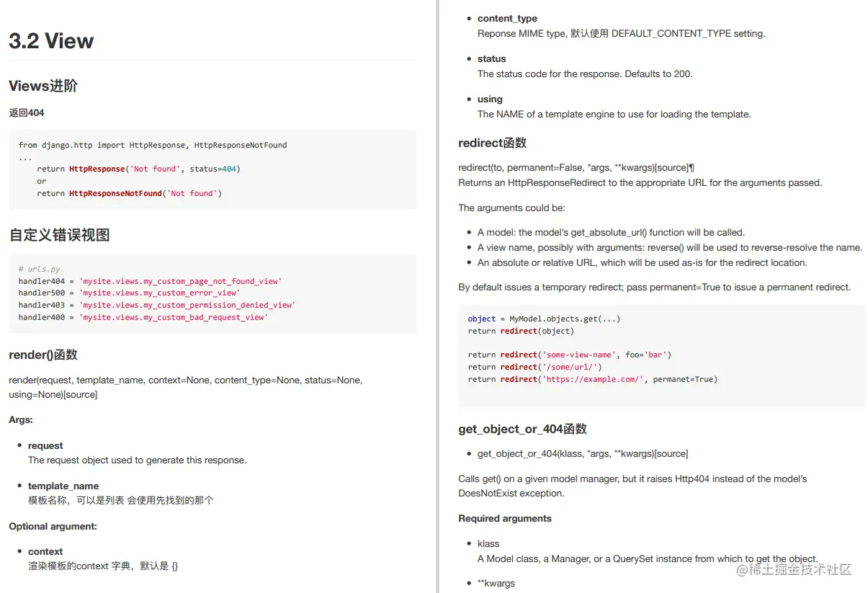Image resolution: width=868 pixels, height=593 pixels.
Task: Click "The arguments could be:" line
Action: 512,208
